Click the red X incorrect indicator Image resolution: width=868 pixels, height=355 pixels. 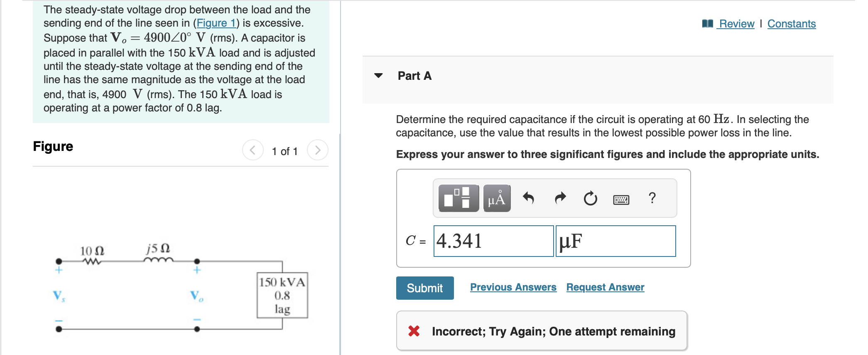414,331
